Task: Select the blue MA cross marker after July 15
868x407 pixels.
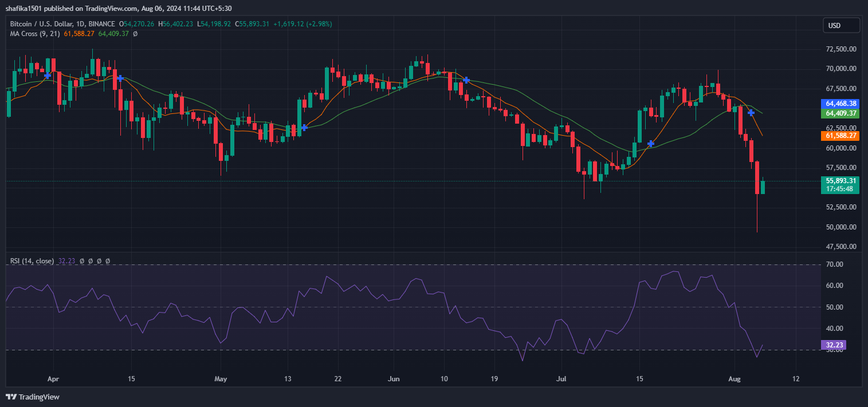Action: click(651, 144)
